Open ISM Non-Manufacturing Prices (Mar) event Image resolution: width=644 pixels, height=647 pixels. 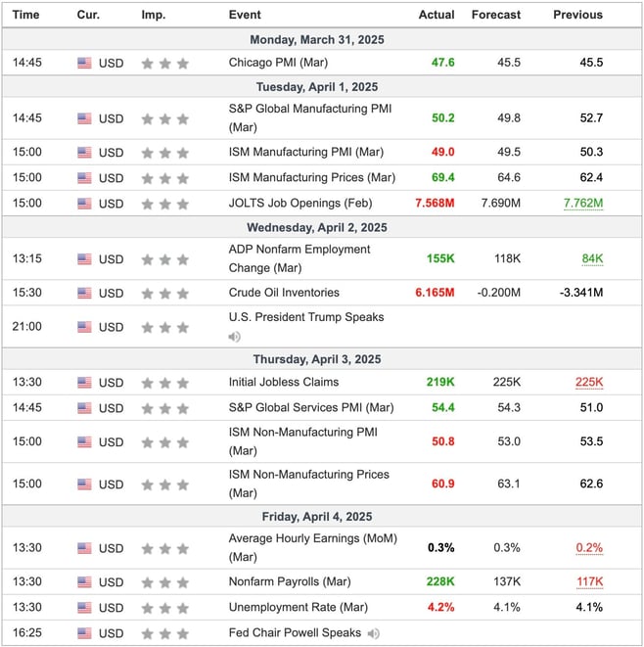[x=309, y=484]
